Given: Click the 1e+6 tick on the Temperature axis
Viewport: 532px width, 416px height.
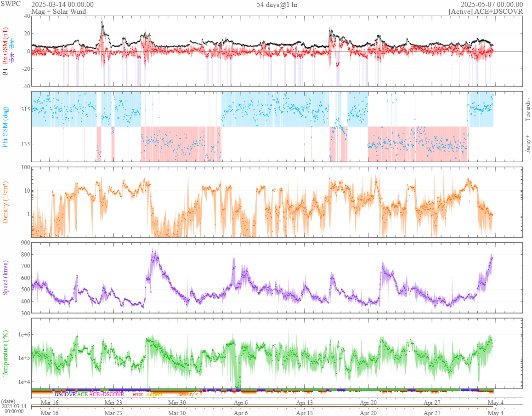Looking at the screenshot, I should 24,335.
